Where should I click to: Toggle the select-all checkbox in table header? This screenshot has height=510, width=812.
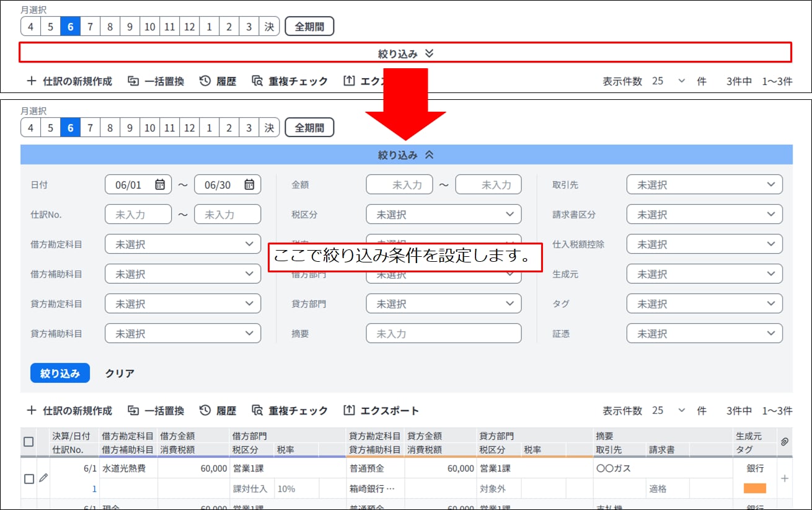pyautogui.click(x=29, y=442)
